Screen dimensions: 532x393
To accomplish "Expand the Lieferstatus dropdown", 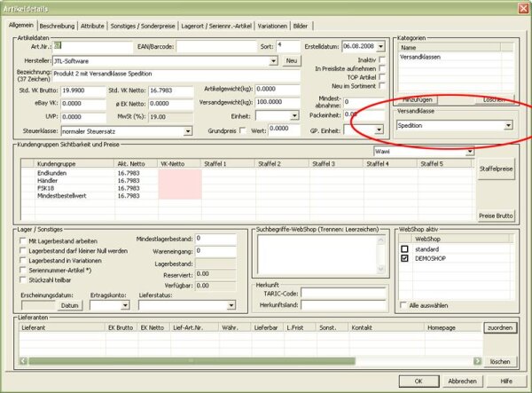I will tap(231, 305).
